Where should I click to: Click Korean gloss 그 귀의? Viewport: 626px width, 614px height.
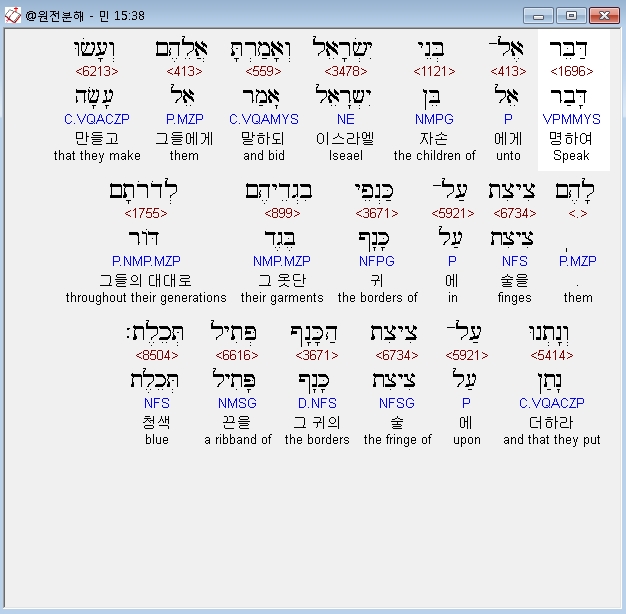(317, 422)
